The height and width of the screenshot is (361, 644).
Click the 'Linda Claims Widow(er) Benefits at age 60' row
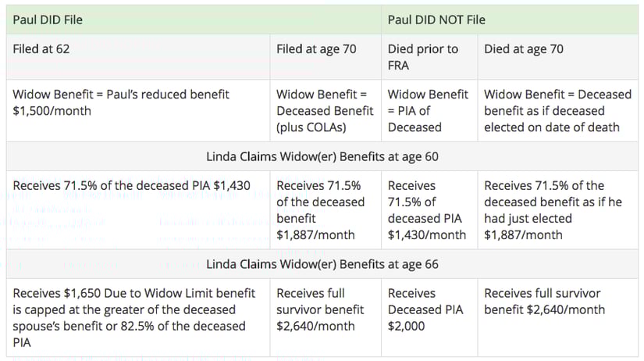coord(322,156)
